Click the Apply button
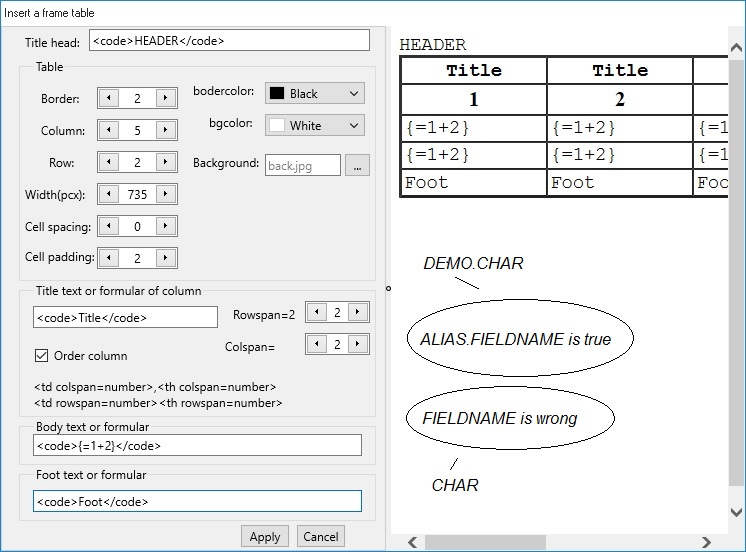 point(265,537)
